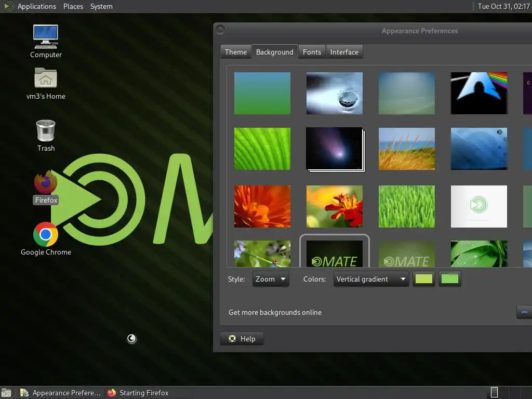This screenshot has width=532, height=399.
Task: Click the Help button
Action: (x=242, y=339)
